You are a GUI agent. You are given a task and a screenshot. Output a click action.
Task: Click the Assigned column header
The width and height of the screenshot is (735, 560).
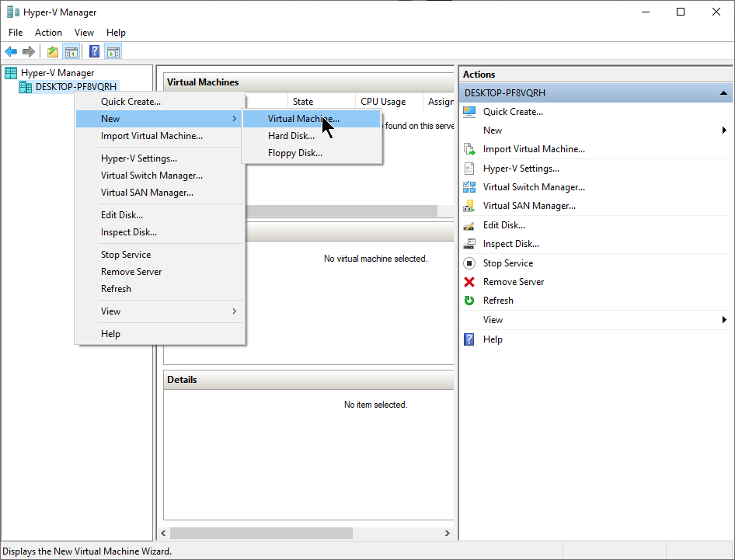tap(439, 101)
